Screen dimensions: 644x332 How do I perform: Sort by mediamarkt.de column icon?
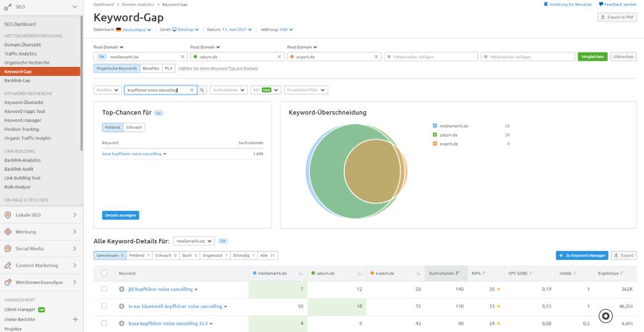coord(301,273)
